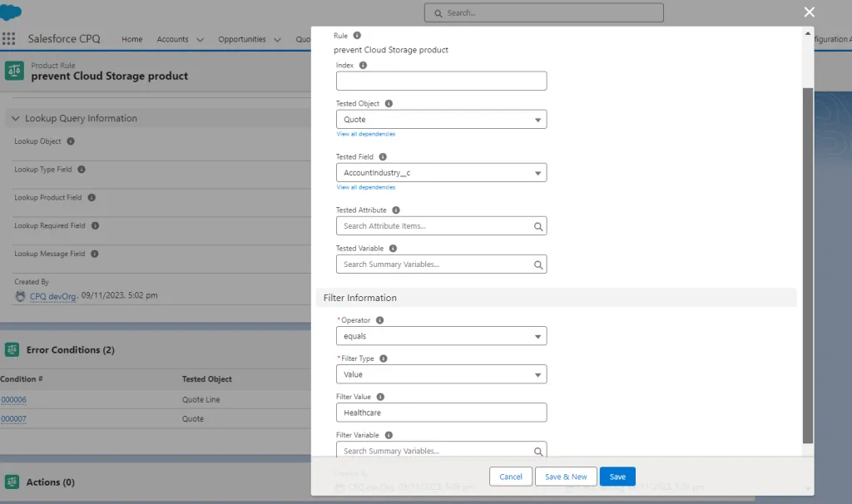Click the Tested Variable search input
The image size is (852, 504).
point(441,264)
